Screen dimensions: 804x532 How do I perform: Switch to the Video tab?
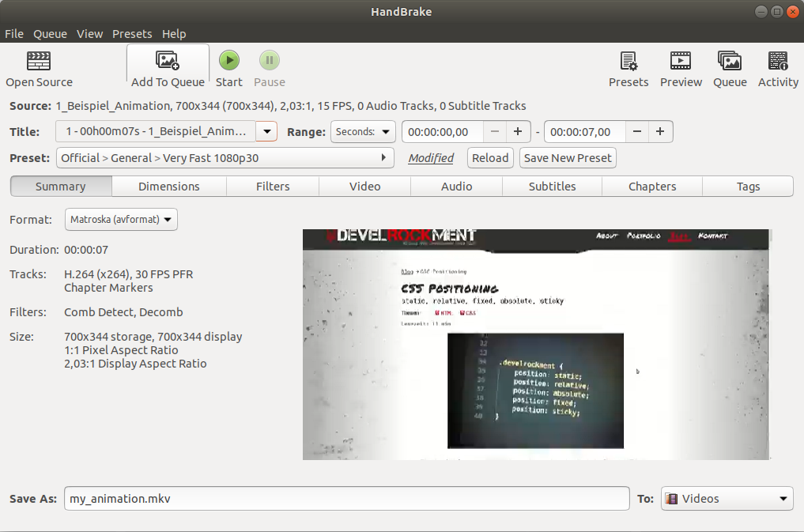[365, 187]
